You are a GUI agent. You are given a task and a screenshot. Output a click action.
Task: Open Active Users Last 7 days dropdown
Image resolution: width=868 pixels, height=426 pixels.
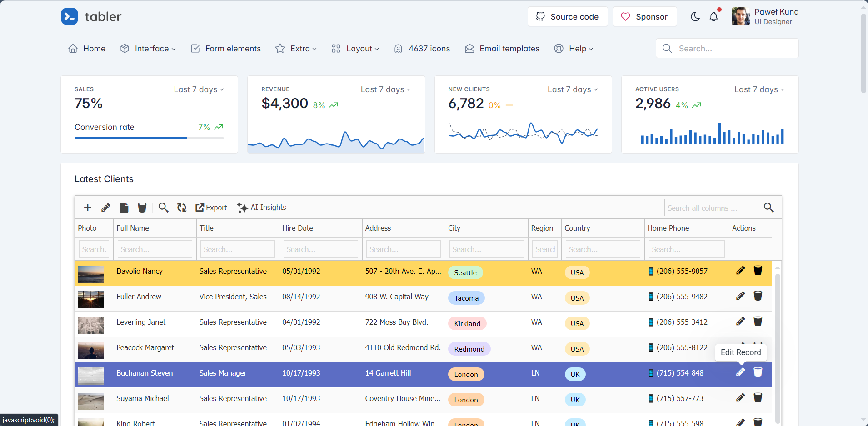(x=759, y=89)
